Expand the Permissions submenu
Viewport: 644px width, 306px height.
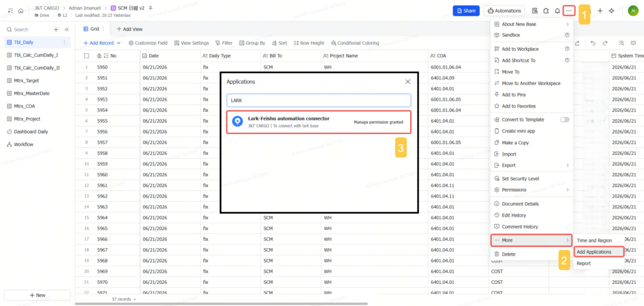pyautogui.click(x=532, y=190)
